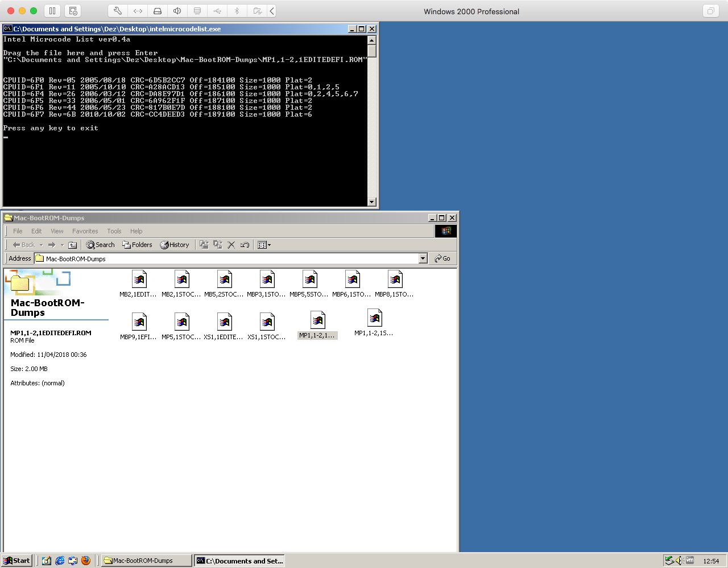The width and height of the screenshot is (728, 568).
Task: Launch Firefox from quick launch
Action: point(86,561)
